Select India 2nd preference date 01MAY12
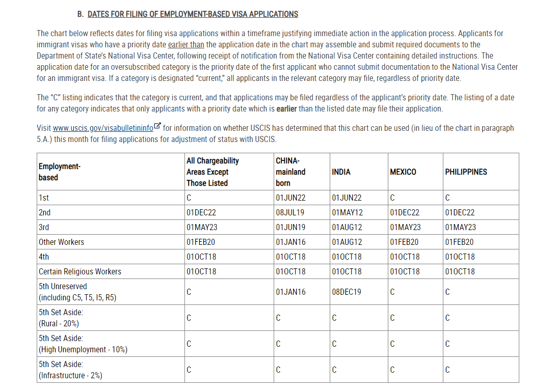 [348, 212]
